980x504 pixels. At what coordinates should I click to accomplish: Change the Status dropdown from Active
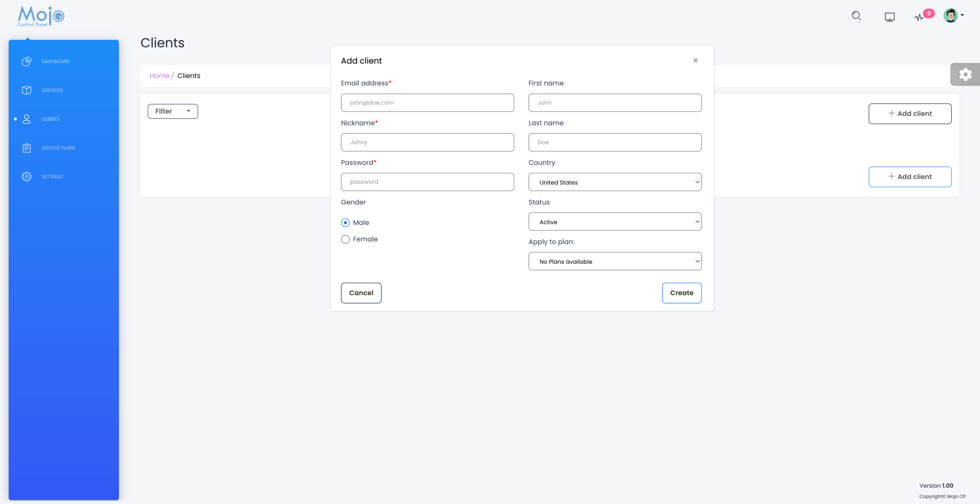(x=614, y=221)
